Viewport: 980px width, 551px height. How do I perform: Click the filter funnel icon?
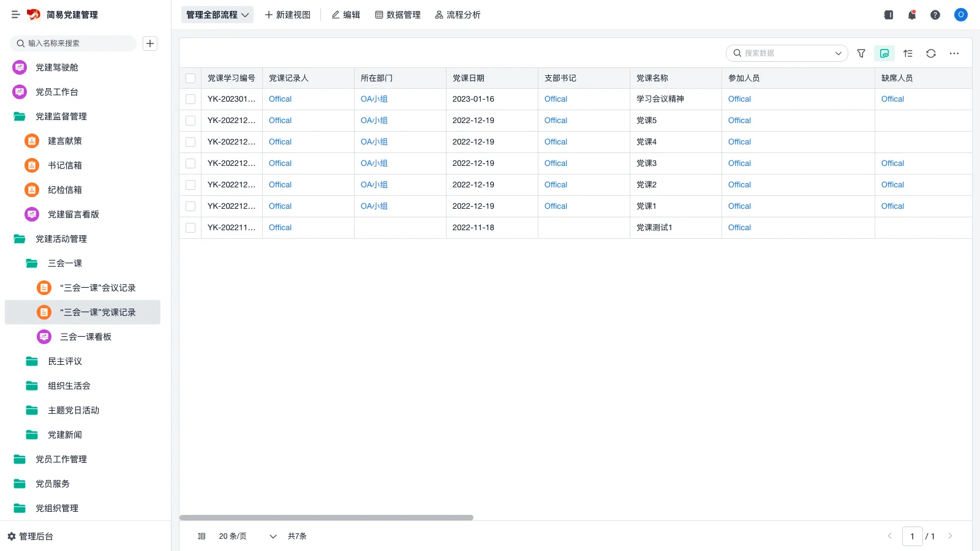click(x=861, y=53)
